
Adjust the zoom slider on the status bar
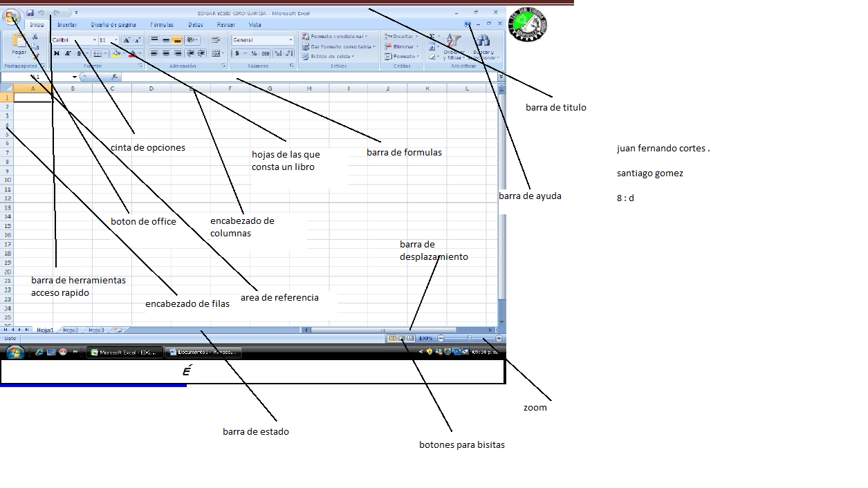coord(469,338)
